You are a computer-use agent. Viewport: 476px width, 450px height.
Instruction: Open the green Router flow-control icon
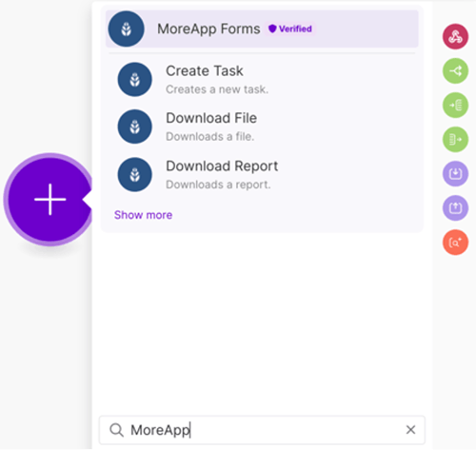[x=455, y=70]
